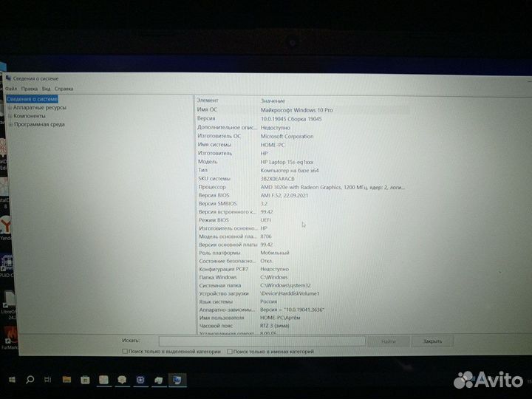Click the 'Закрыть' button
The width and height of the screenshot is (532, 399).
pyautogui.click(x=432, y=341)
